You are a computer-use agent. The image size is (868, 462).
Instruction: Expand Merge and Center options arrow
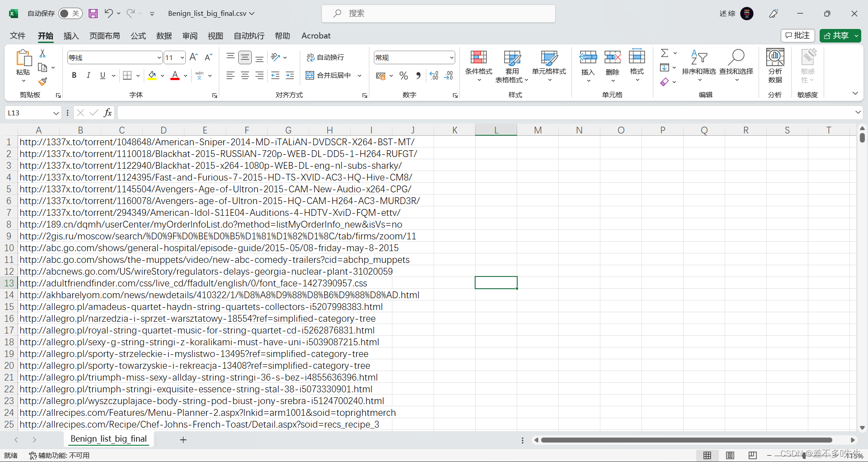360,76
